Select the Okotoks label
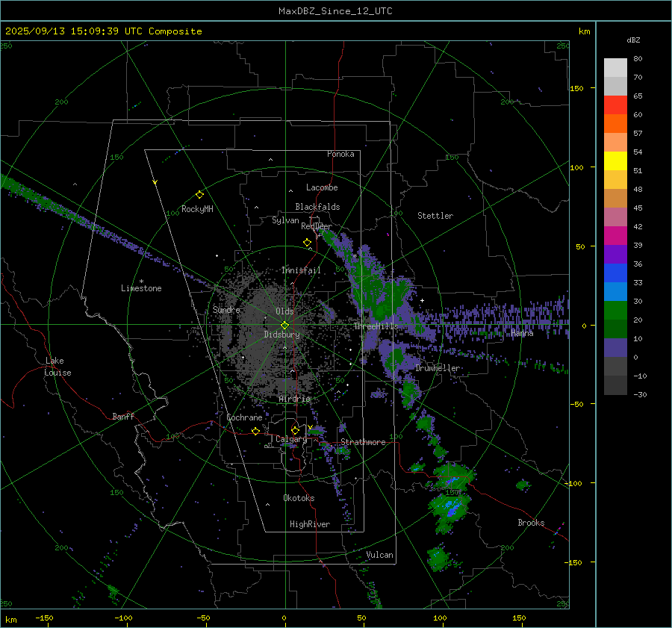Viewport: 672px width, 628px height. click(299, 498)
